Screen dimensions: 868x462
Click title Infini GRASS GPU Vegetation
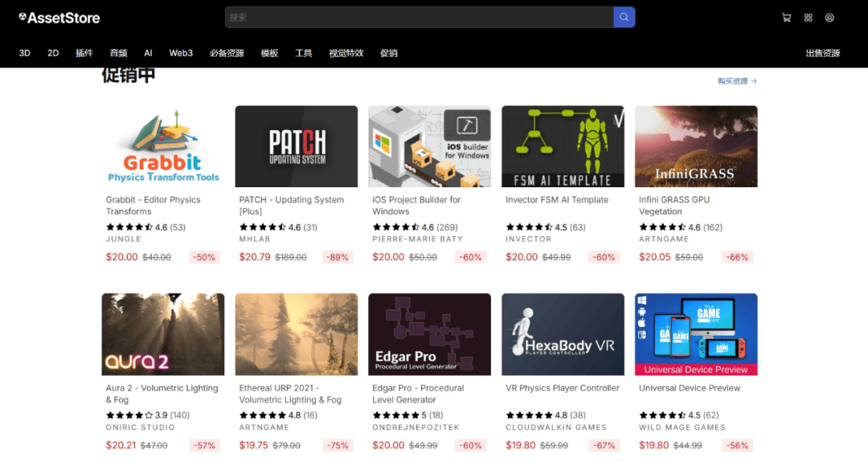pos(674,205)
